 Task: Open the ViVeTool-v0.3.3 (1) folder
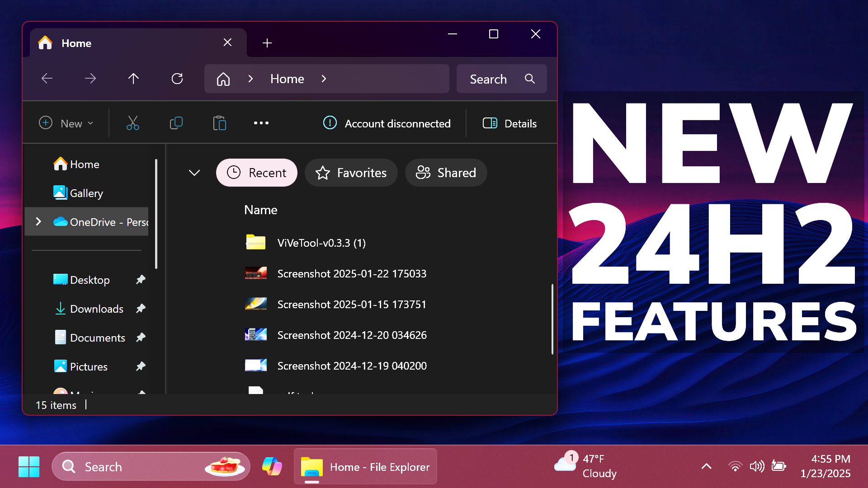click(x=321, y=243)
